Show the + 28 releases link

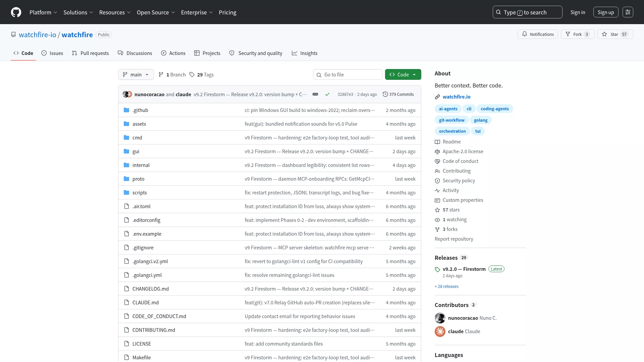coord(446,287)
